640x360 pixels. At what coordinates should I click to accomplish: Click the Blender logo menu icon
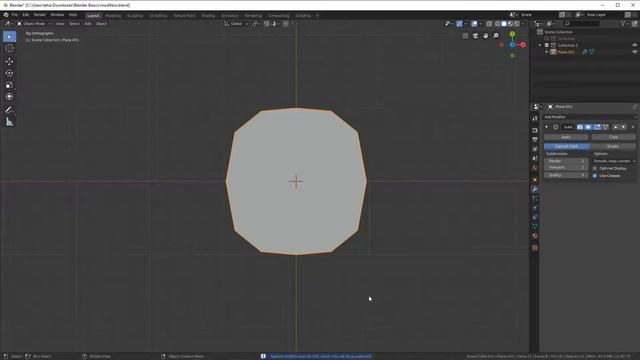pos(6,15)
